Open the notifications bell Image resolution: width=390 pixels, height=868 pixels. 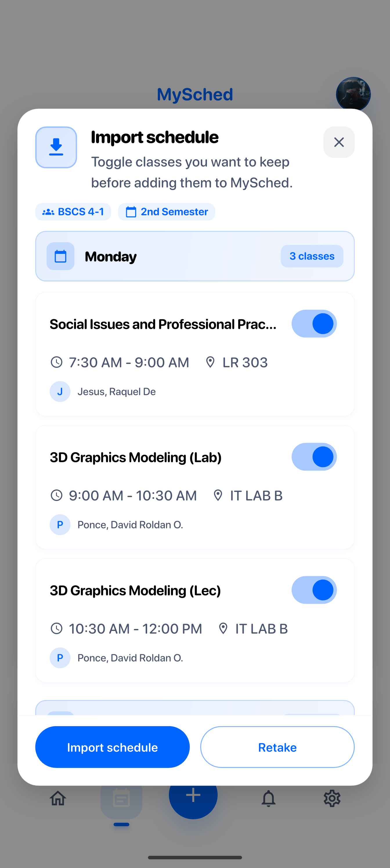click(x=268, y=798)
